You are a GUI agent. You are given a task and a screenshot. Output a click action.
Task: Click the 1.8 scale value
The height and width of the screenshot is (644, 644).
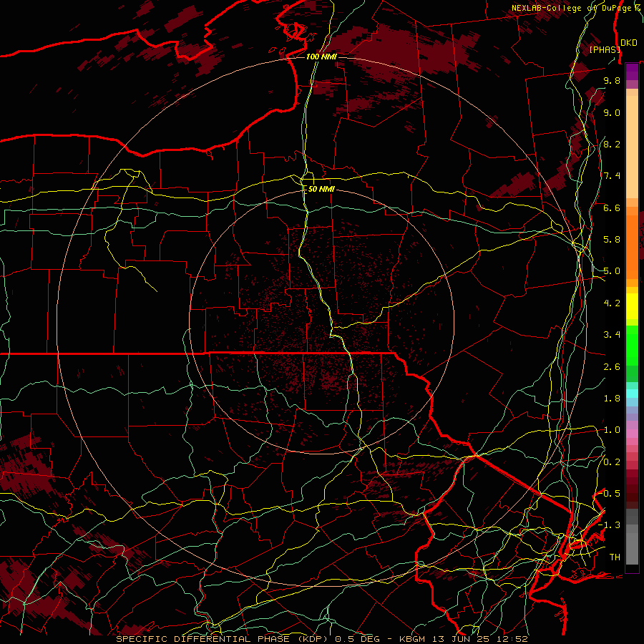612,399
